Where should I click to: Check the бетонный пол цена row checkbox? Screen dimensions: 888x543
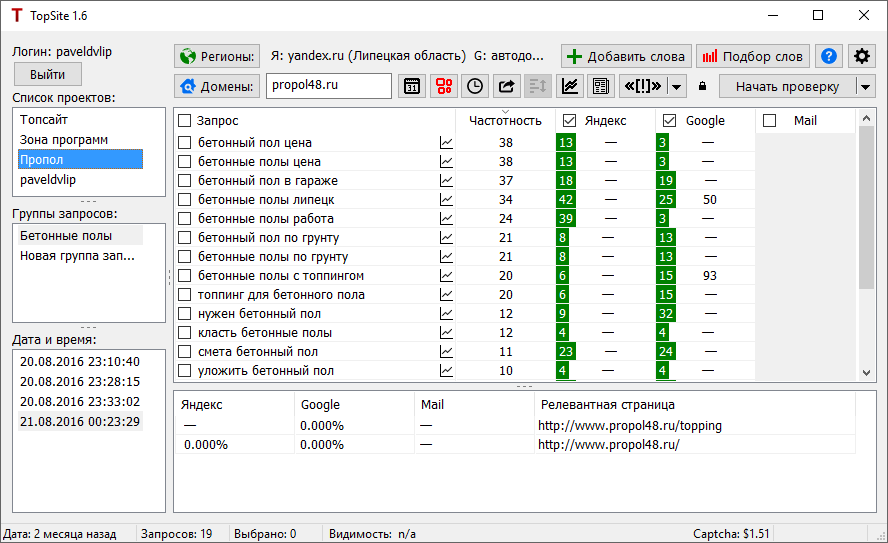[x=184, y=143]
